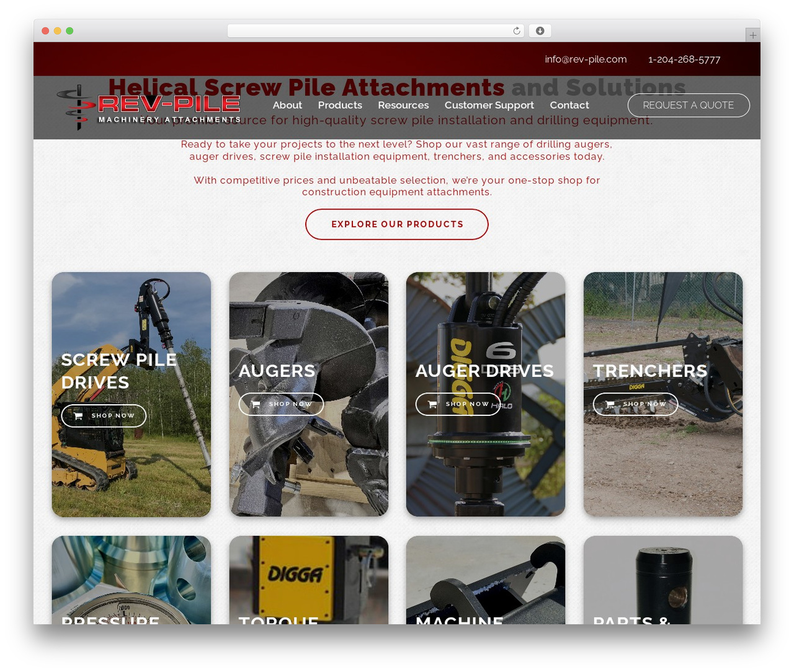This screenshot has width=794, height=672.
Task: Shop now for Screw Pile Drives
Action: coord(104,416)
